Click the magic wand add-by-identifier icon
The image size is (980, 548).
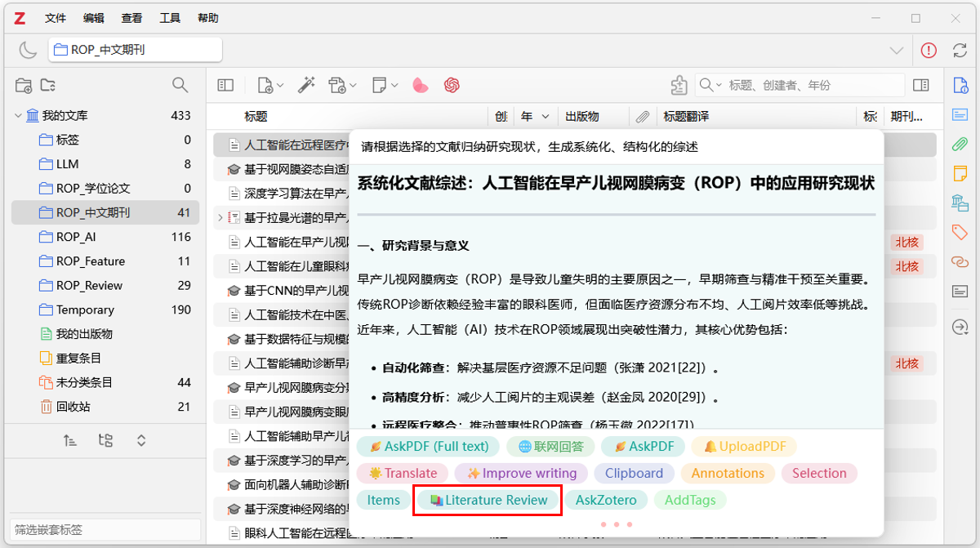click(x=306, y=85)
